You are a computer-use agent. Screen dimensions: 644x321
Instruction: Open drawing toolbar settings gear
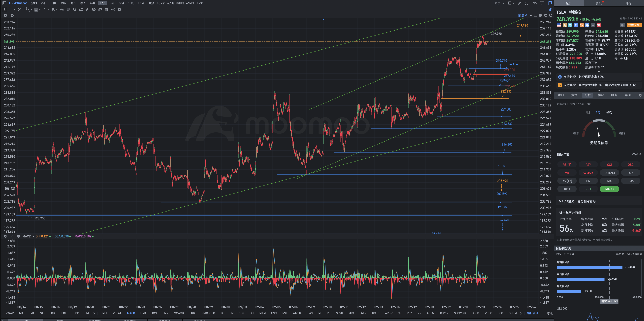click(119, 9)
